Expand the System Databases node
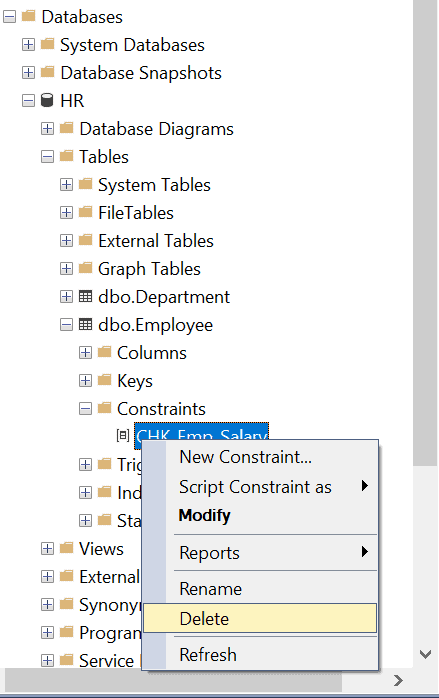This screenshot has width=439, height=698. point(28,45)
